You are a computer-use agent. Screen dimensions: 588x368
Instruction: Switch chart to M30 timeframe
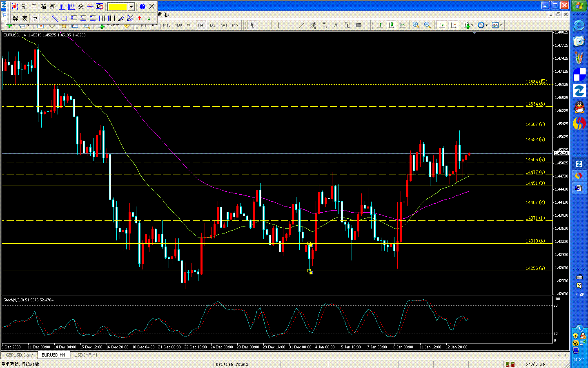[178, 25]
